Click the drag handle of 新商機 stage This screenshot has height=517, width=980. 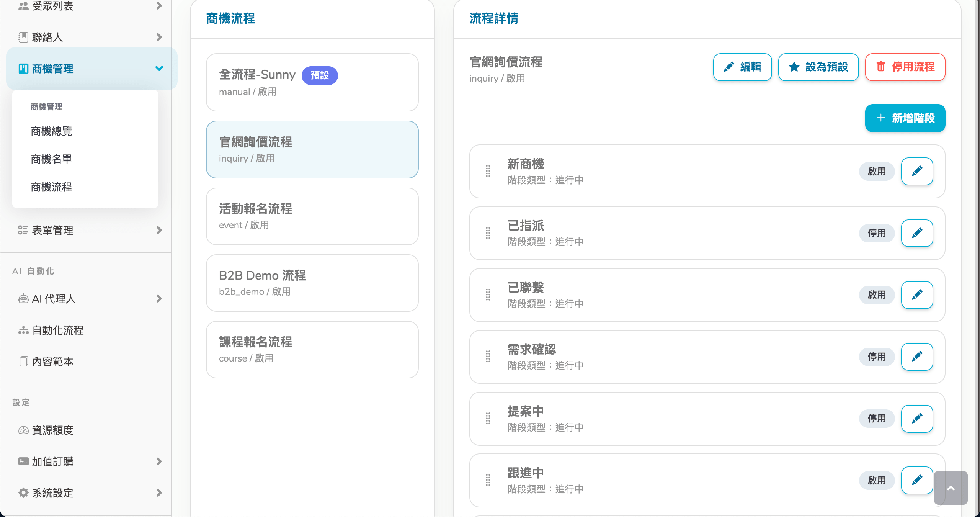pyautogui.click(x=488, y=171)
